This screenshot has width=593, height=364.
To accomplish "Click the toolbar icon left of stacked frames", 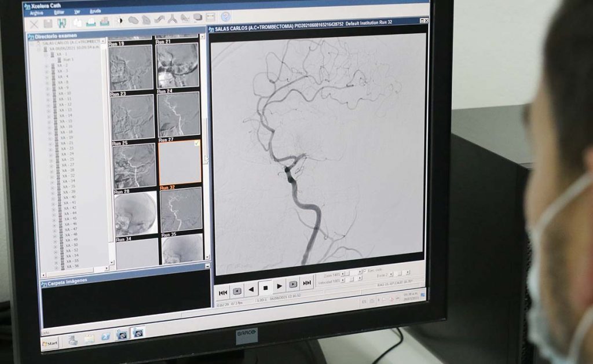I will pyautogui.click(x=185, y=18).
